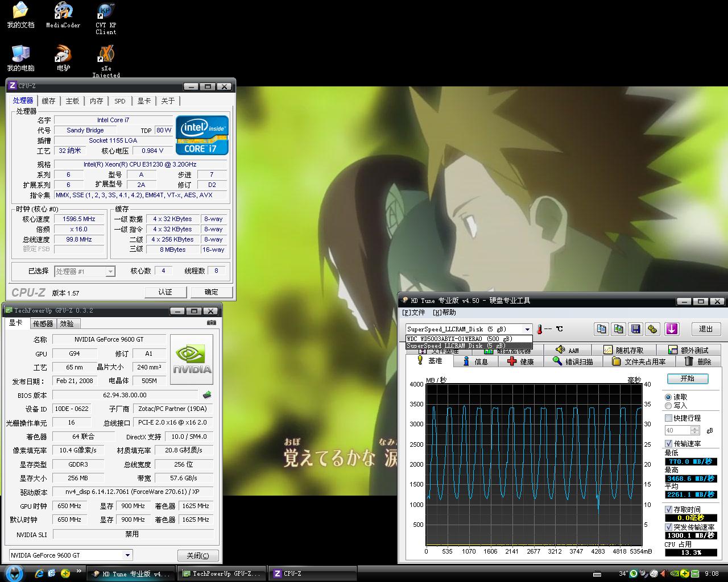The height and width of the screenshot is (582, 728).
Task: Click the BIOS version 62.94.38.00.00 field
Action: click(x=125, y=394)
